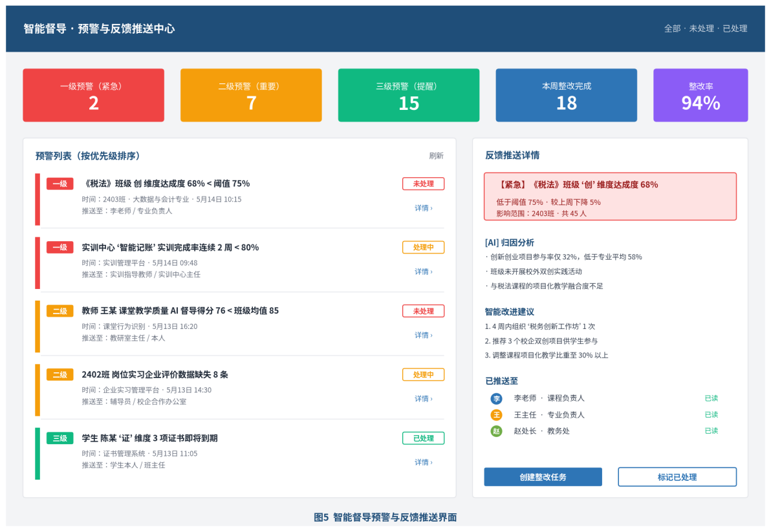Open 详情 for 2402班 岗位实习 alert
This screenshot has height=532, width=771.
[424, 399]
